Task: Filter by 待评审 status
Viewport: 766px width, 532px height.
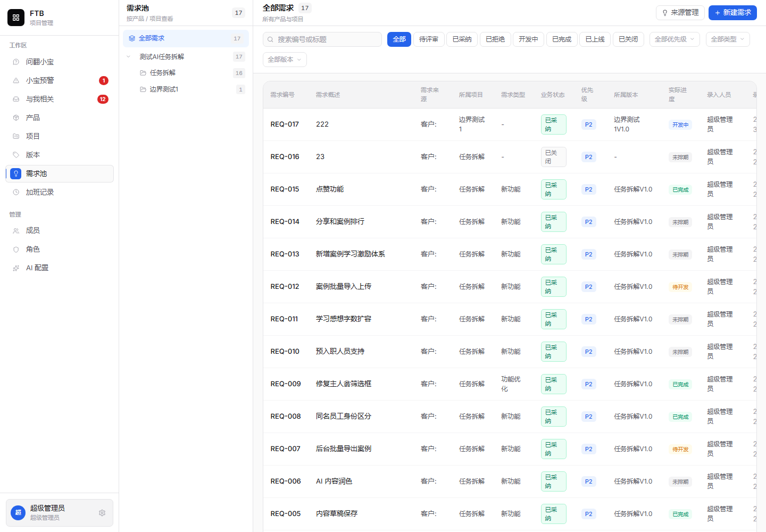Action: coord(429,39)
